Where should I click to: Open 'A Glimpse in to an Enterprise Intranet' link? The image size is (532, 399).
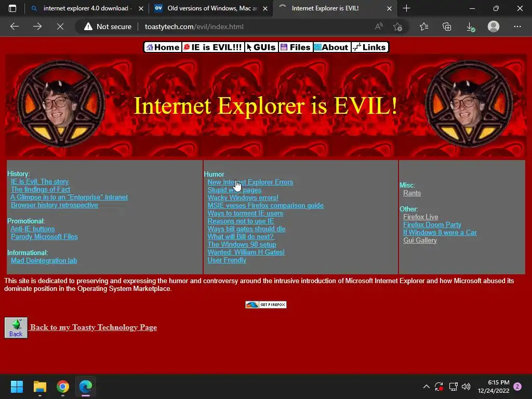pyautogui.click(x=69, y=197)
